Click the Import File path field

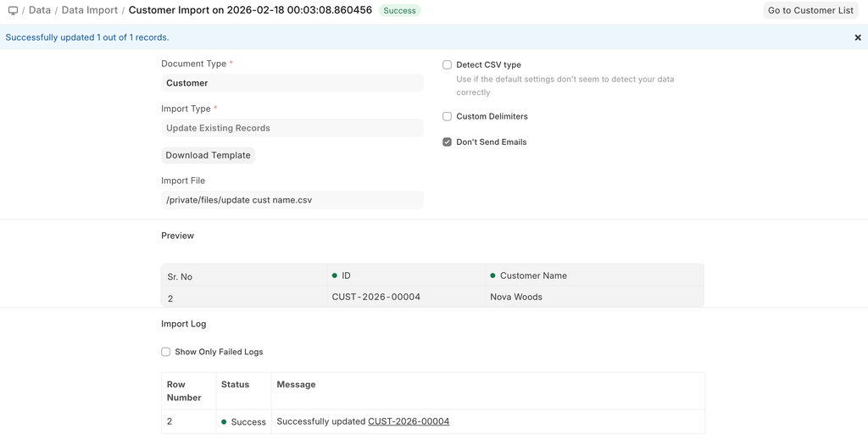(292, 200)
